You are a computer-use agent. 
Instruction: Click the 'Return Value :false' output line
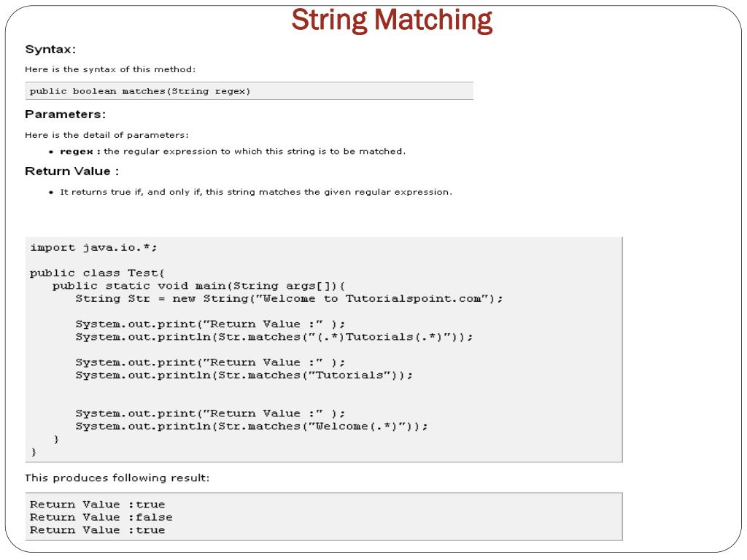[101, 517]
